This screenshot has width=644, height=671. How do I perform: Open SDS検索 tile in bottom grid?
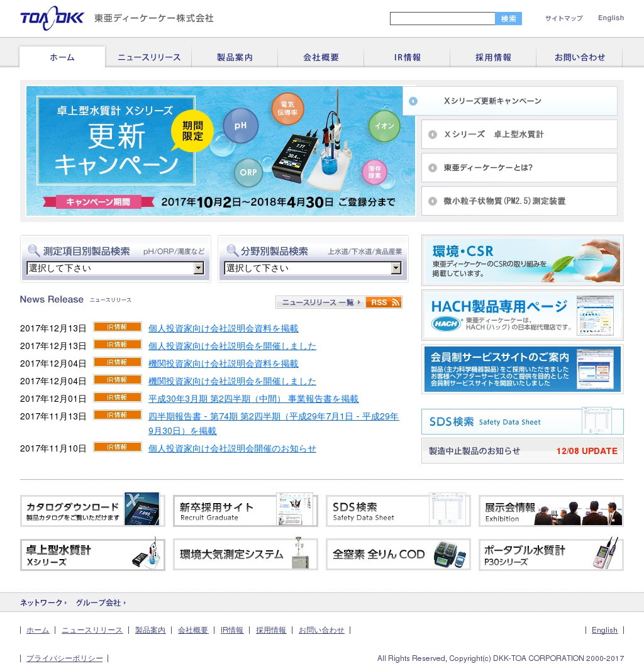click(x=398, y=511)
